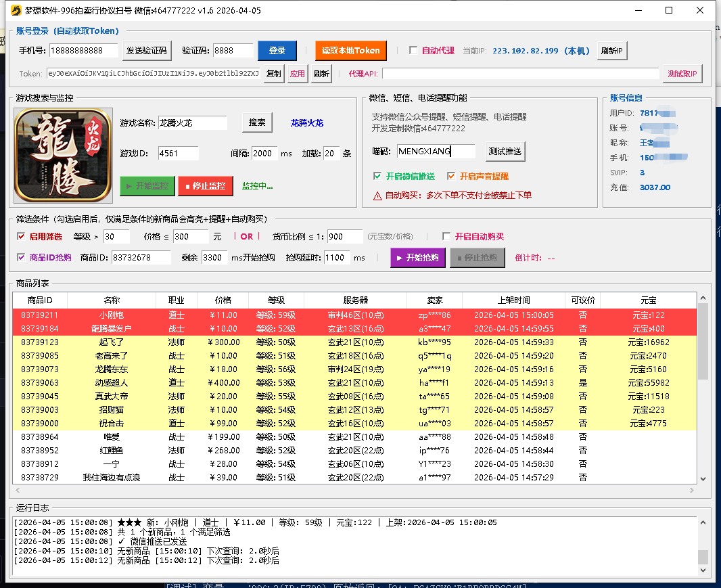Focus the 游戏ID input field
This screenshot has height=588, width=721.
(179, 153)
